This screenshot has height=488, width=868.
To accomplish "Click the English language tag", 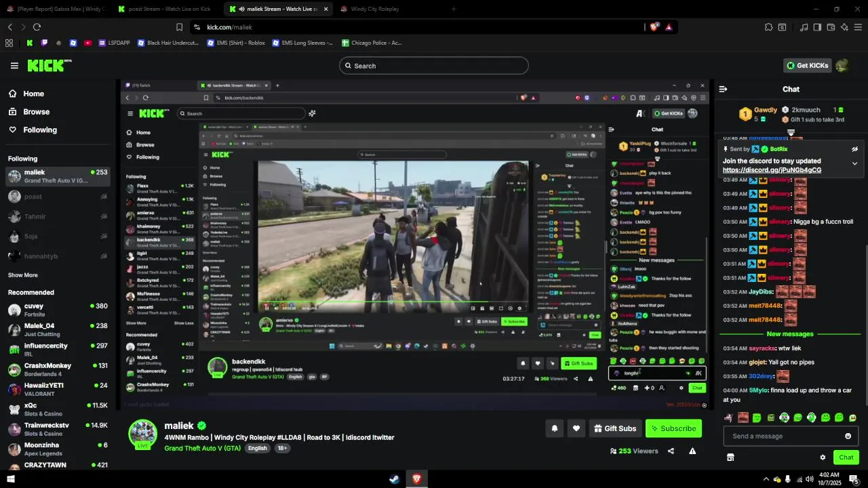I will 257,448.
